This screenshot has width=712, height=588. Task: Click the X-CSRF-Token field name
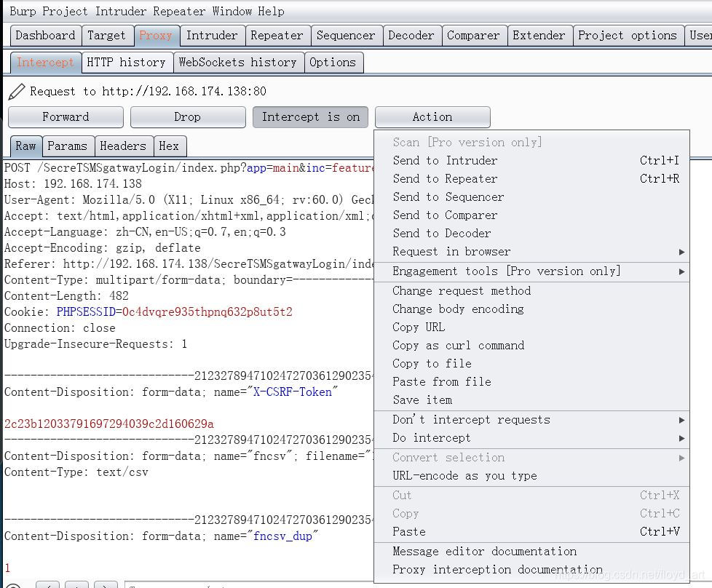[x=293, y=392]
